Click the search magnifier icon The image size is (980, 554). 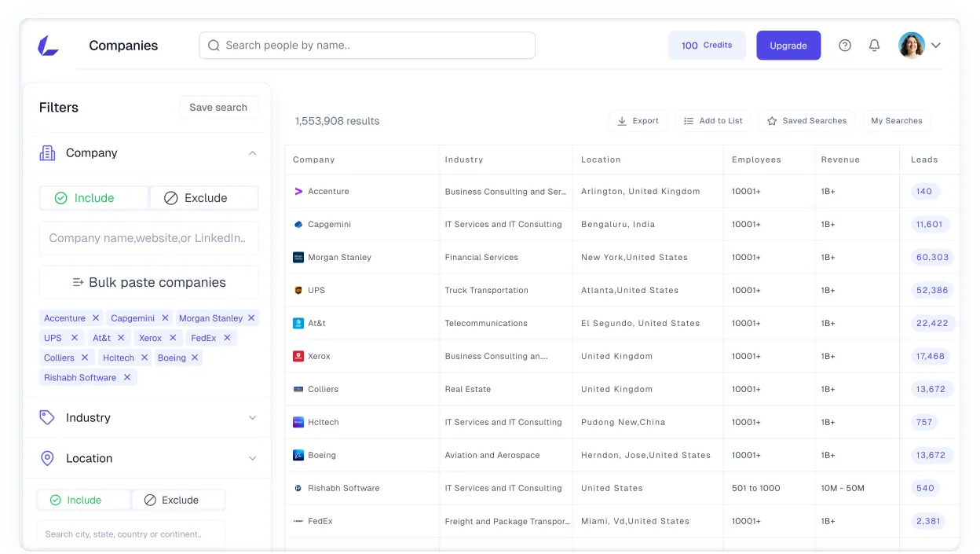click(214, 46)
